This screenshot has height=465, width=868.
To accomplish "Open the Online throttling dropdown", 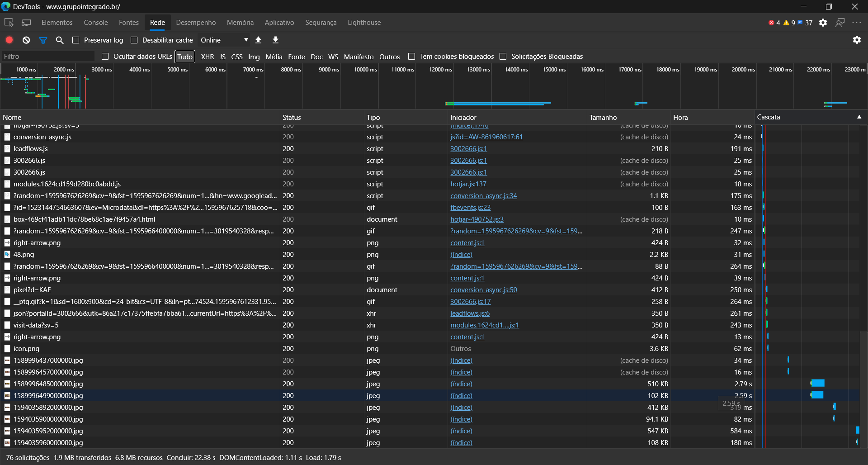I will (224, 40).
